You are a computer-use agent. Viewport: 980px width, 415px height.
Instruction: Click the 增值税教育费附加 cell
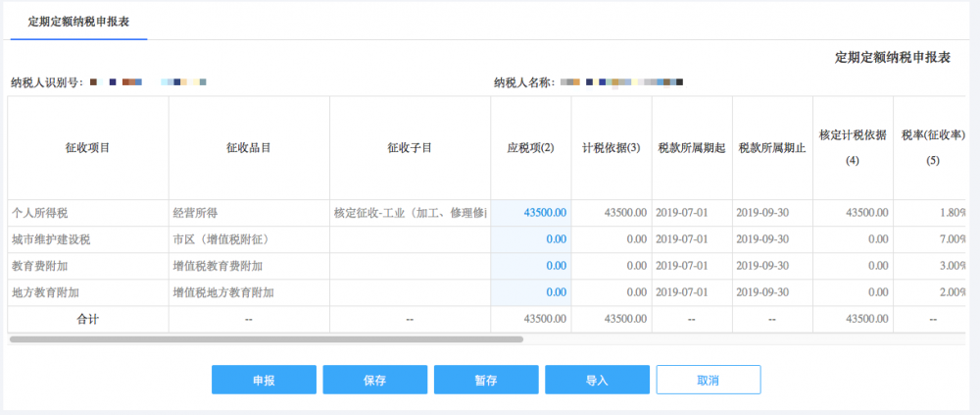click(249, 266)
